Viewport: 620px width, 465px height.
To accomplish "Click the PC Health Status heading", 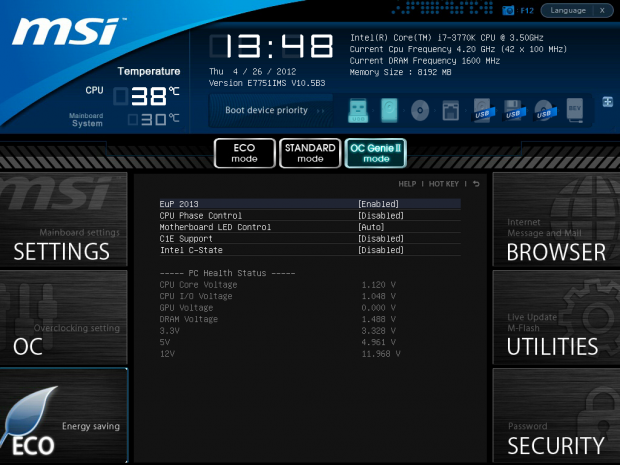I will pyautogui.click(x=227, y=273).
